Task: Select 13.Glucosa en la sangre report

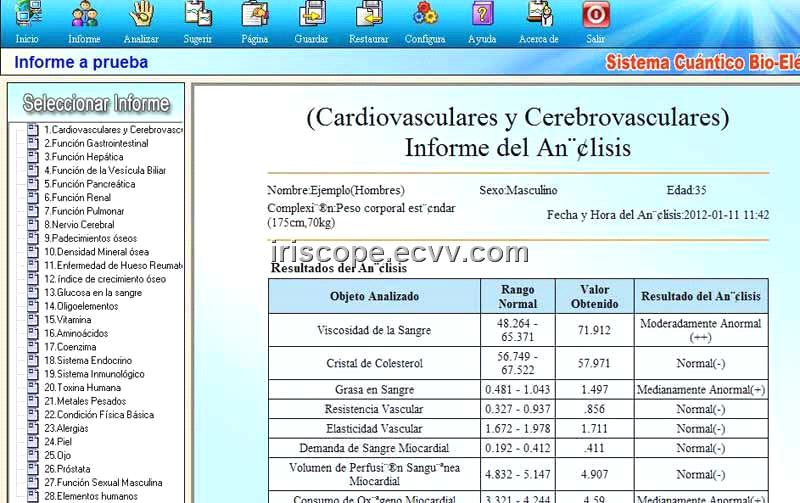Action: coord(92,293)
